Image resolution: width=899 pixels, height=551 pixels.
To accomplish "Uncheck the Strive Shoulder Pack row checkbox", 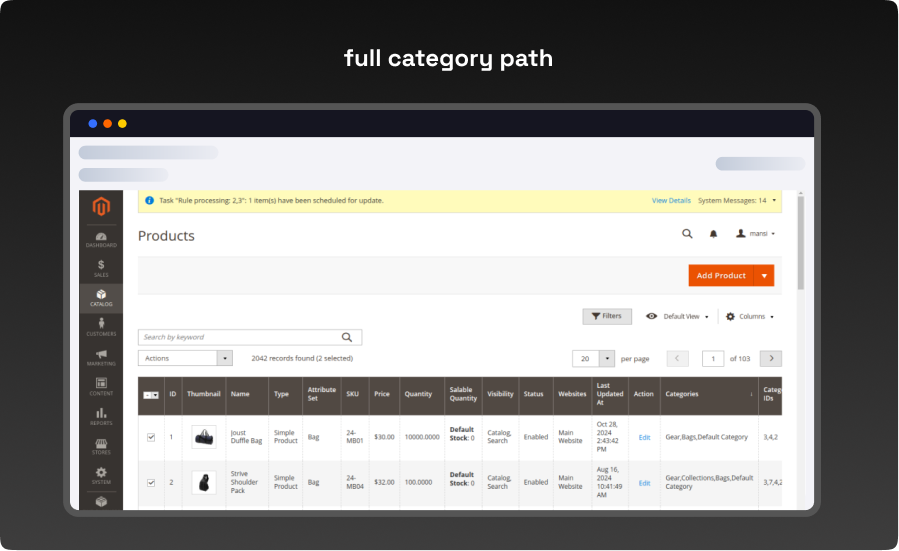I will 151,482.
